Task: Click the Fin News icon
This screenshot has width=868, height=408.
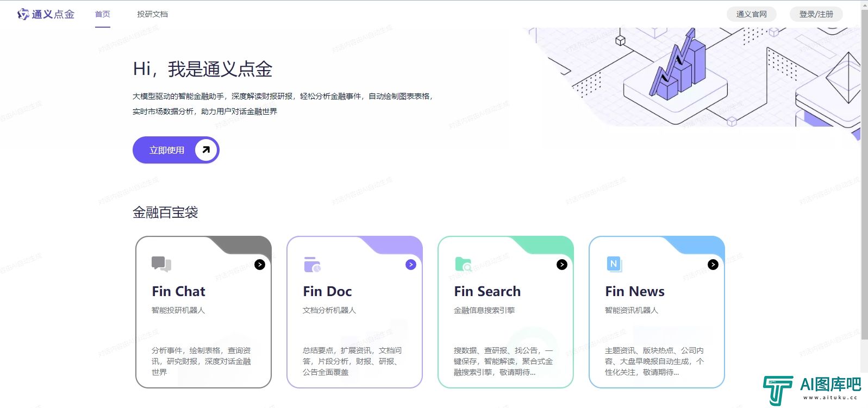Action: 614,264
